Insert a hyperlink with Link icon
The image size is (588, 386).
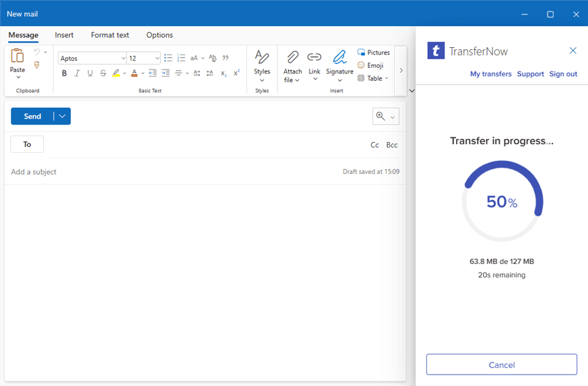tap(315, 57)
